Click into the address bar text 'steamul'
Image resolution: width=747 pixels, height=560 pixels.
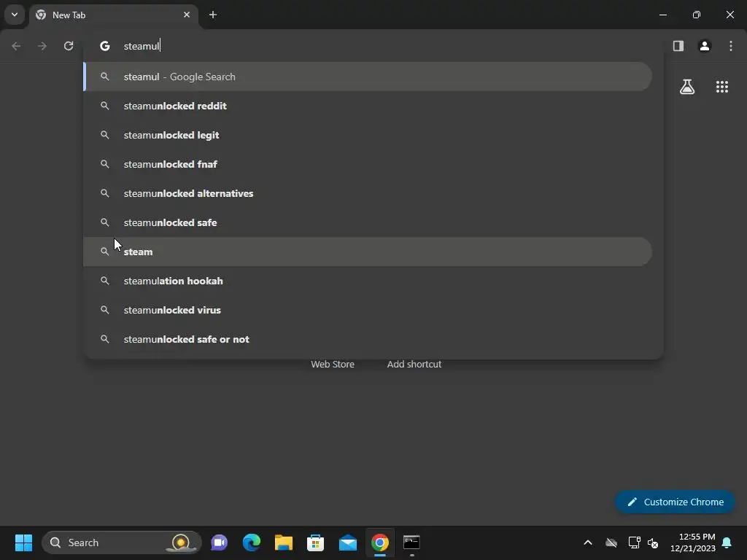[142, 46]
